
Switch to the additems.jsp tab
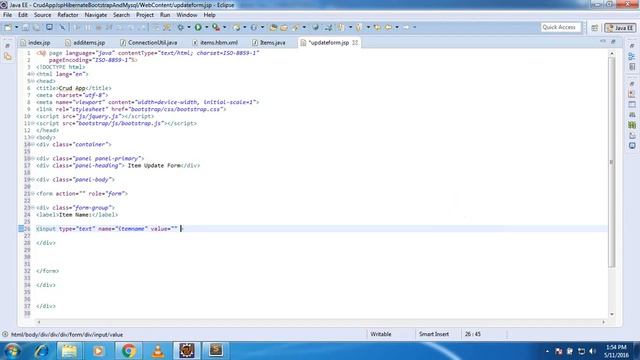[x=86, y=42]
